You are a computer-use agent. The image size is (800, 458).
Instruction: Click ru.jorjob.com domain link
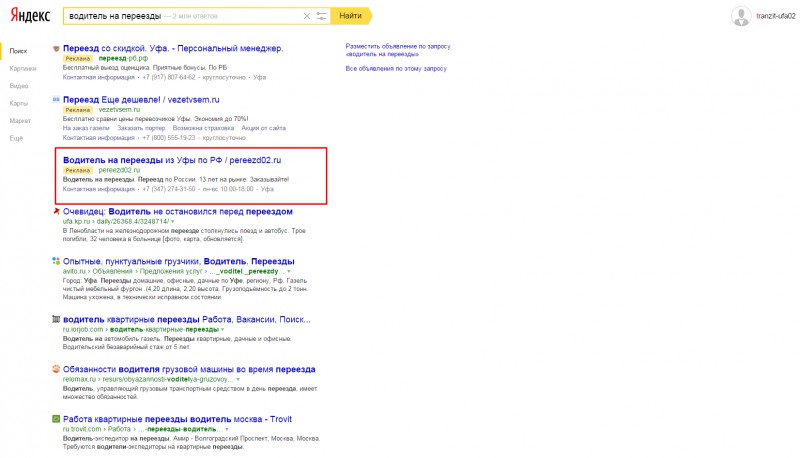[x=83, y=329]
